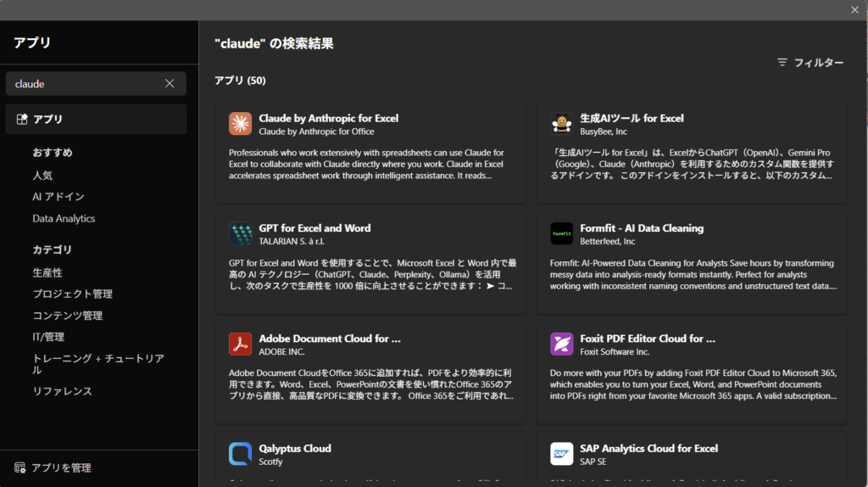Screen dimensions: 868x487
Task: Click the Formfit description paragraph
Action: (693, 274)
